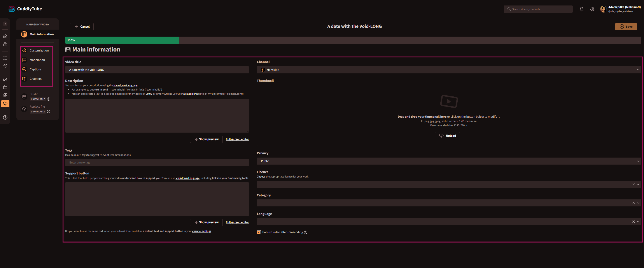Click the Save button

click(626, 27)
